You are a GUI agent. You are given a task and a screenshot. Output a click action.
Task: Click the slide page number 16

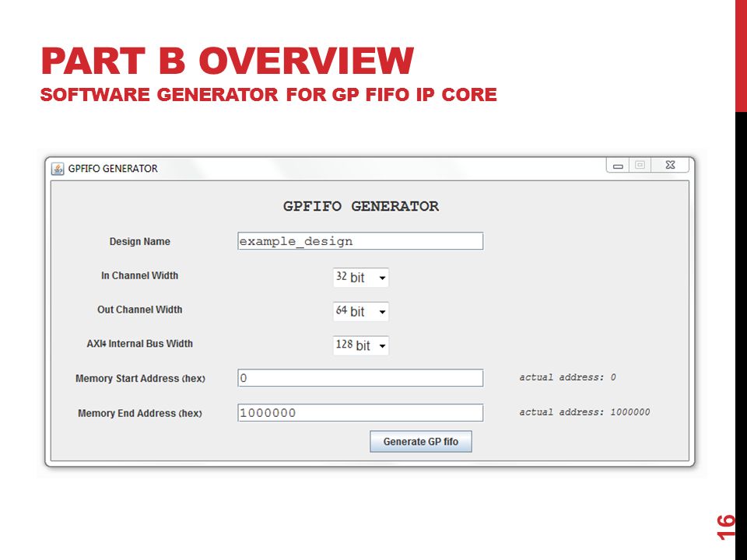click(x=725, y=527)
